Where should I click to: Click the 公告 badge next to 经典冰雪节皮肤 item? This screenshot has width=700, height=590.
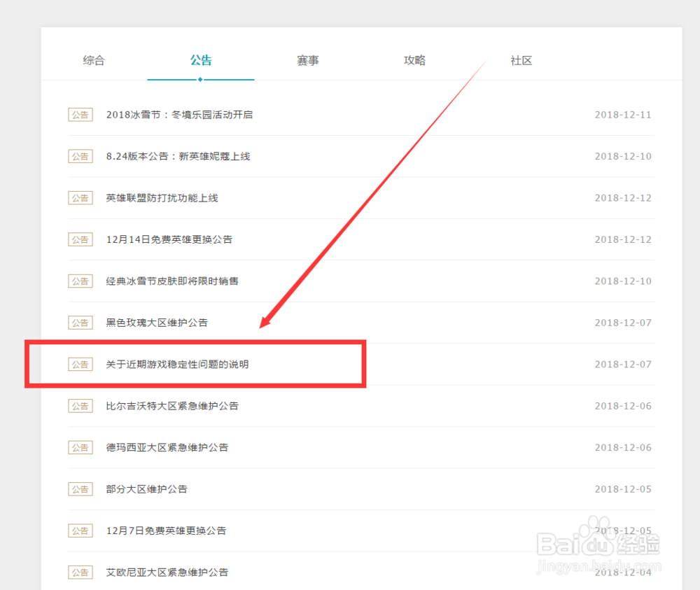pyautogui.click(x=80, y=281)
